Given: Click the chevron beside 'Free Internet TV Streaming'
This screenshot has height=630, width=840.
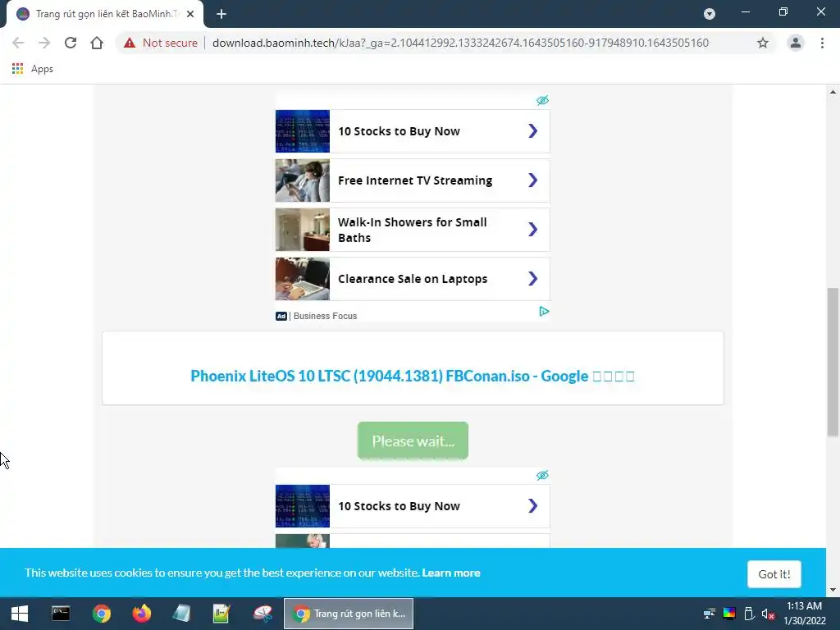Looking at the screenshot, I should [532, 180].
